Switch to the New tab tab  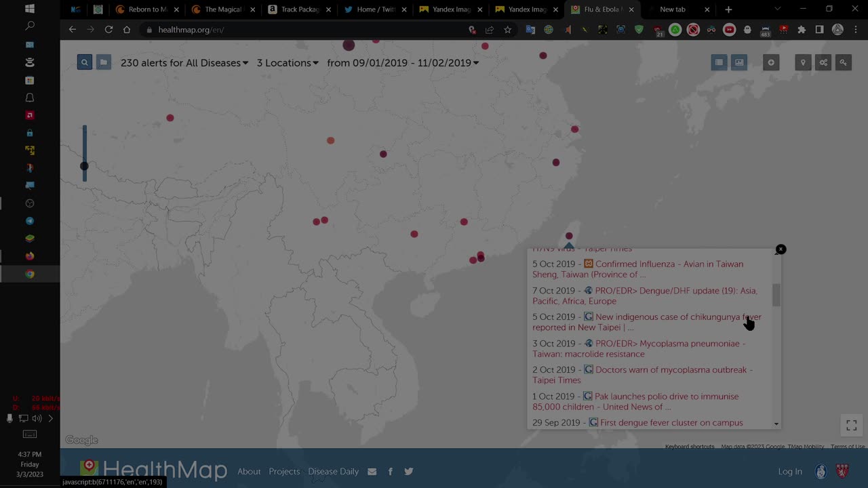[x=679, y=9]
